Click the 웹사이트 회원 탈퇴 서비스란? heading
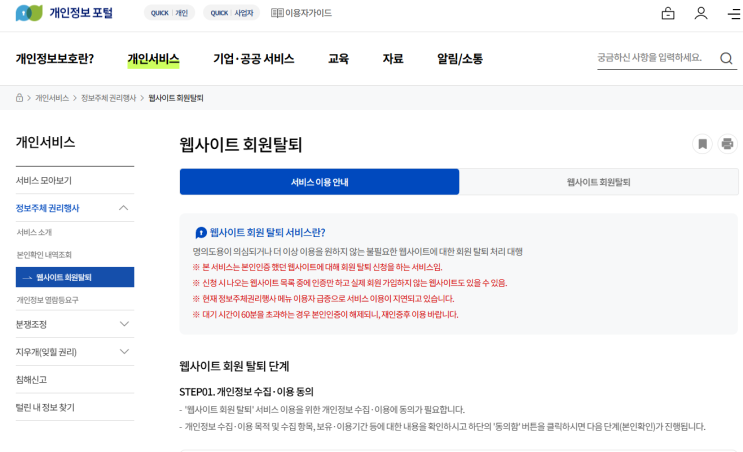Screen dimensions: 743x452 267,233
